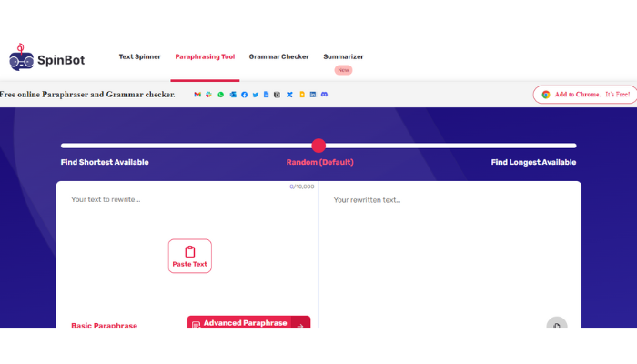The width and height of the screenshot is (637, 364).
Task: Click the red slider handle
Action: [318, 146]
